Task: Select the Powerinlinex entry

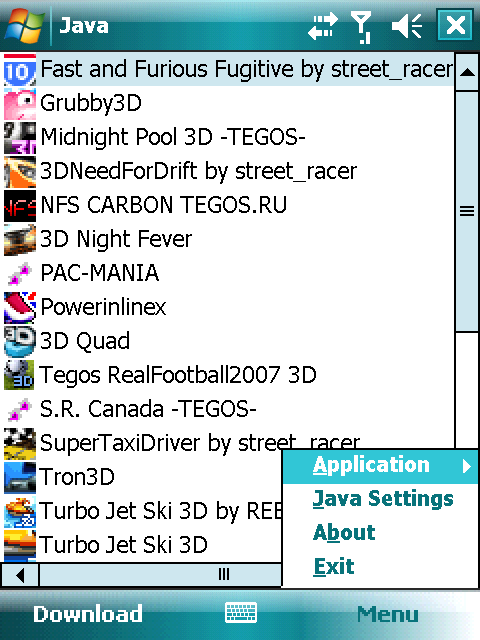Action: 103,307
